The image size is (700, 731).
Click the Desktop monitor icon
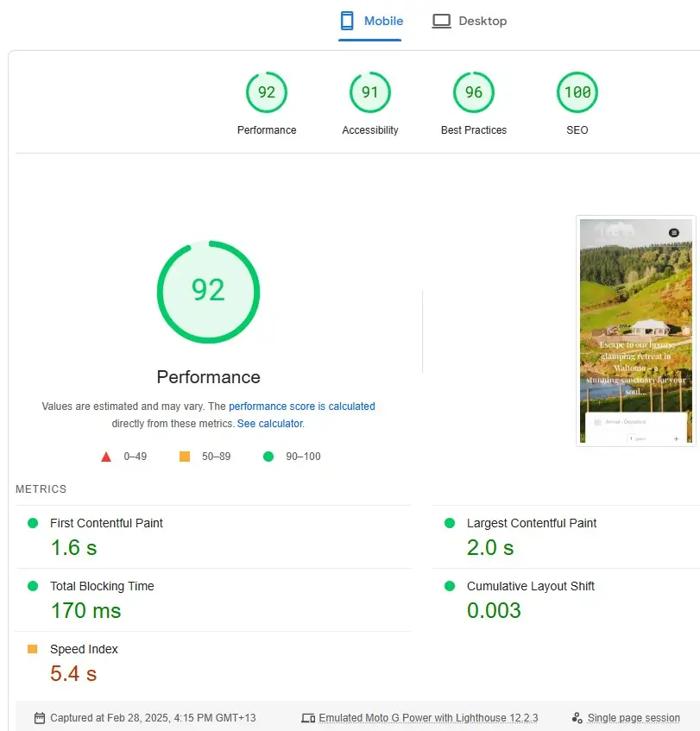441,20
